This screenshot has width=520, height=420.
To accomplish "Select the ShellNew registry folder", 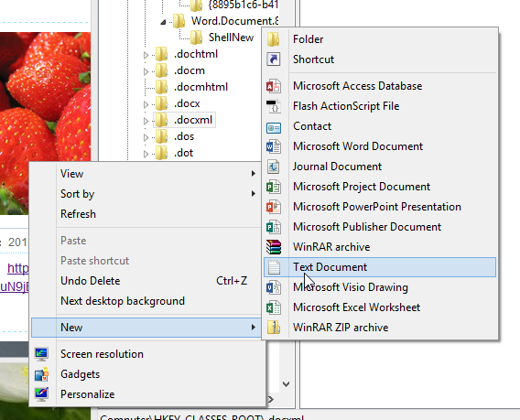I will coord(231,38).
